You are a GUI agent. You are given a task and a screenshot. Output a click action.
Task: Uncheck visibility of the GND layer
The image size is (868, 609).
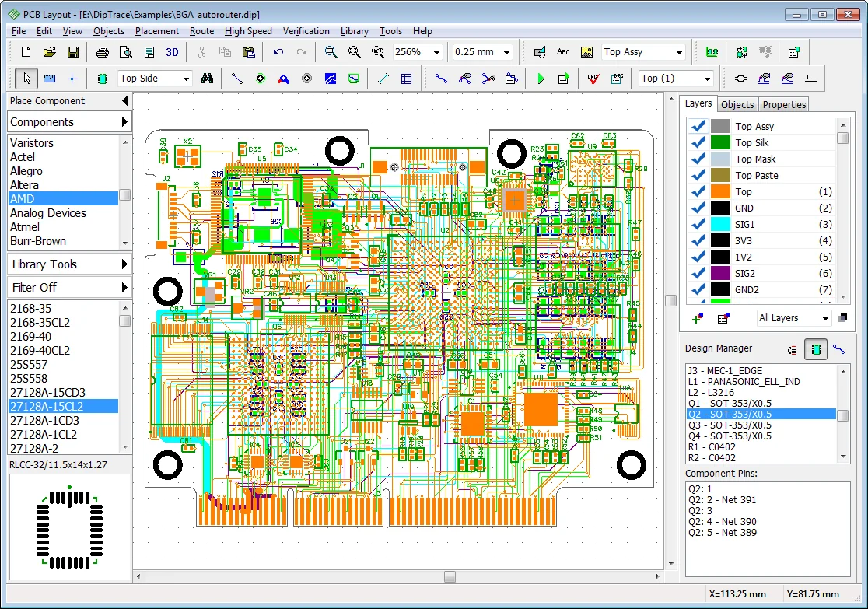click(x=698, y=208)
